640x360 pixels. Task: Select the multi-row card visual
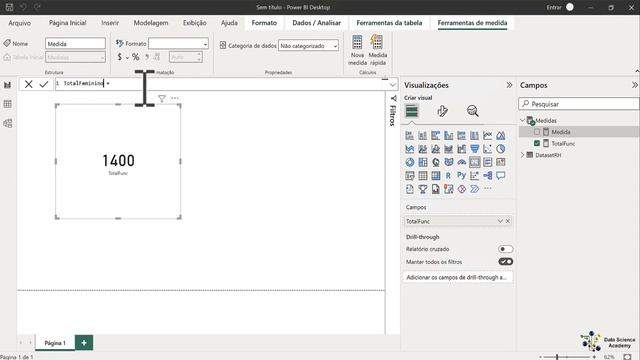pos(487,162)
